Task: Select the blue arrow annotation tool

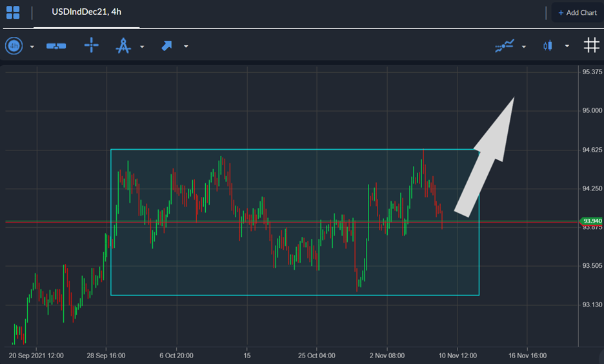Action: click(x=166, y=46)
